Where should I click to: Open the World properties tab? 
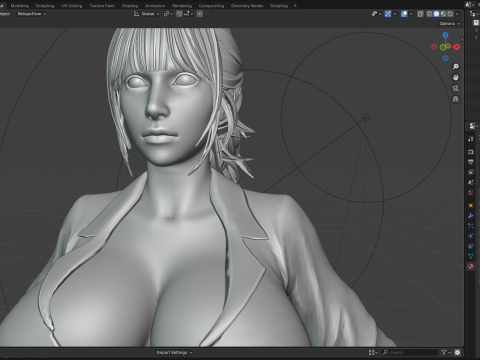[x=471, y=193]
